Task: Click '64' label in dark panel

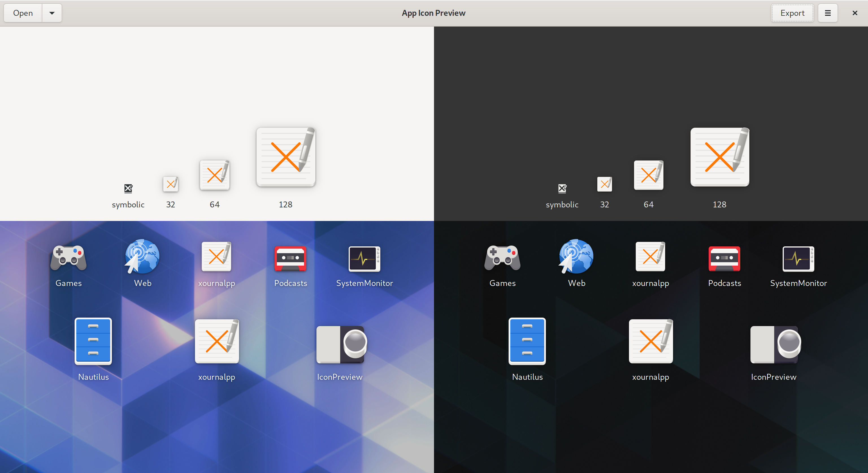Action: coord(649,205)
